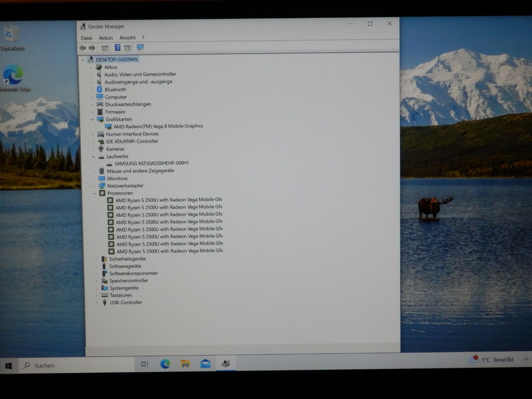Expand the Monitore category

point(94,179)
